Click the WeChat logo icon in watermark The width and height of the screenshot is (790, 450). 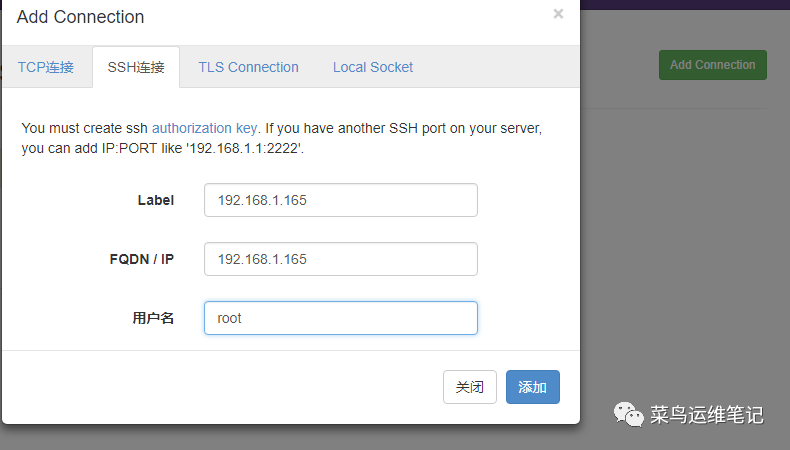628,414
